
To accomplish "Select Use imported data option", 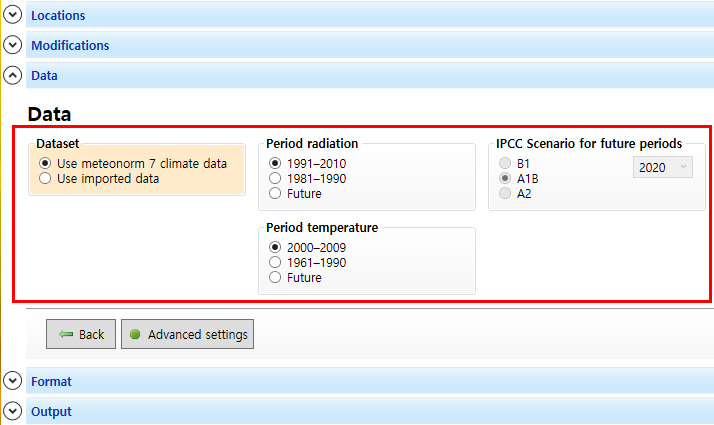I will pos(45,178).
